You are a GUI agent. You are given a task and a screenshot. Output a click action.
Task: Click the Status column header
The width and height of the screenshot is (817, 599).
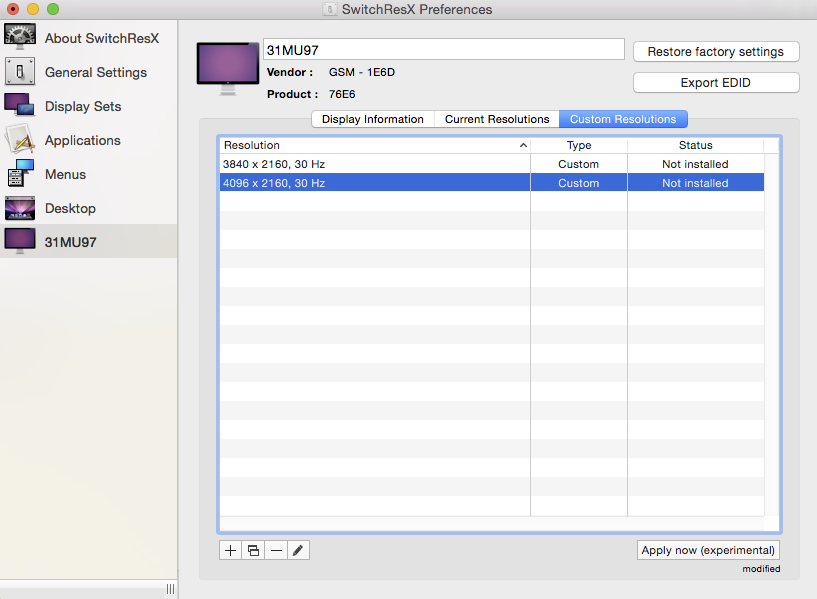click(696, 145)
